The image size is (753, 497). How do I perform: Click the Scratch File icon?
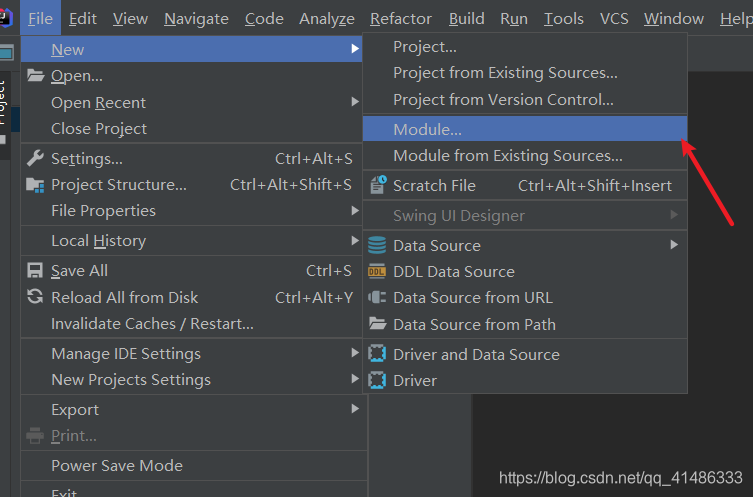(x=377, y=185)
